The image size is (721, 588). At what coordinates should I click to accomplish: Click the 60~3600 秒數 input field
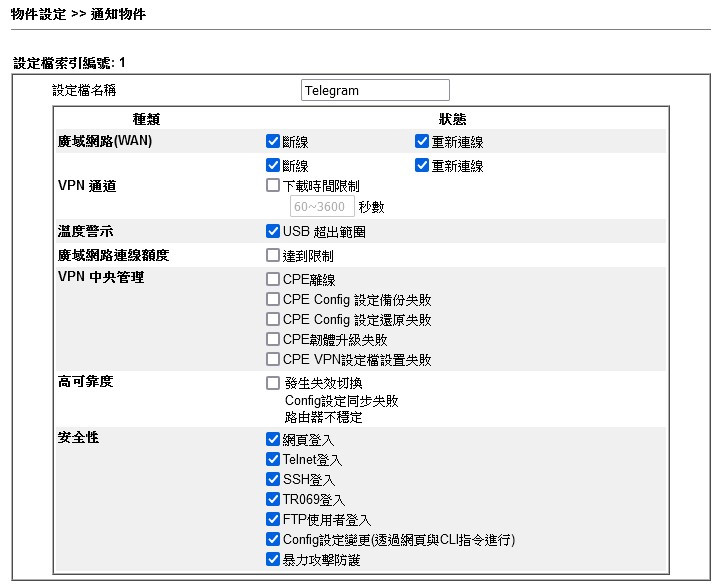(322, 206)
